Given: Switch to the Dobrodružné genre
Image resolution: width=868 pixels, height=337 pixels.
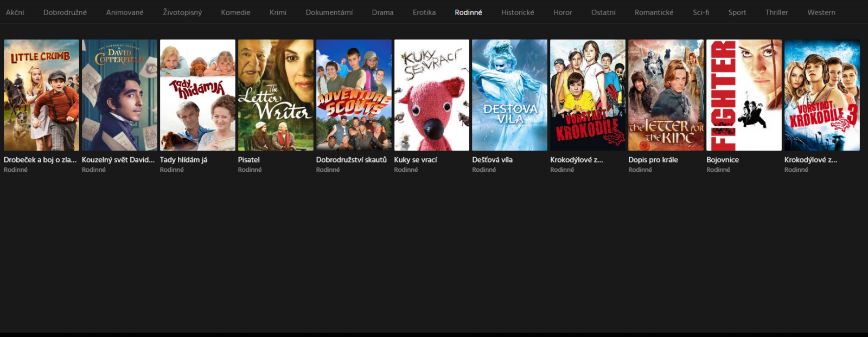Looking at the screenshot, I should pyautogui.click(x=65, y=12).
